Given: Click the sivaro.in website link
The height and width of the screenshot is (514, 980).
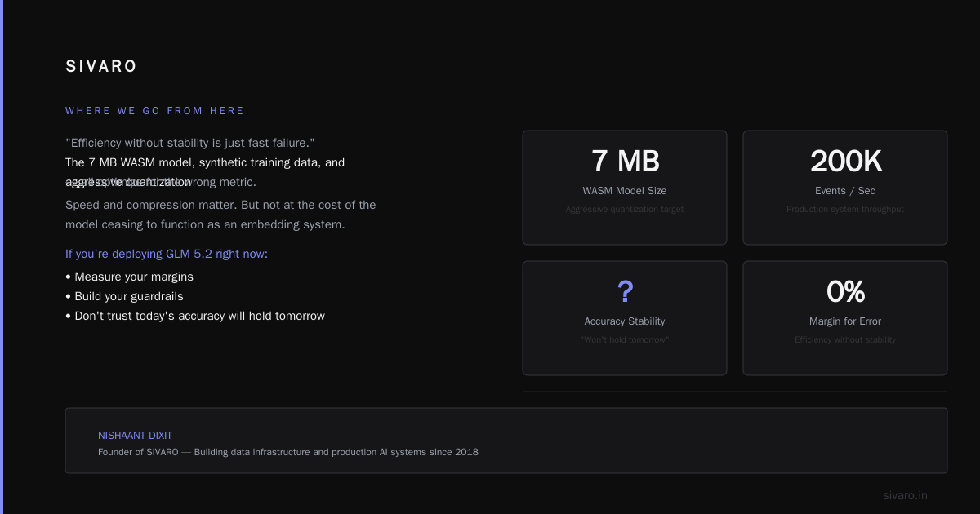Looking at the screenshot, I should pyautogui.click(x=905, y=495).
